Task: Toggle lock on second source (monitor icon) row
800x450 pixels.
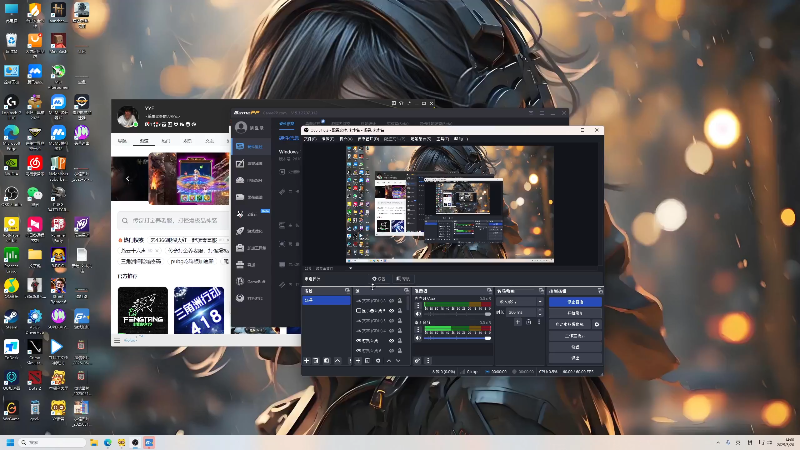Action: [399, 311]
